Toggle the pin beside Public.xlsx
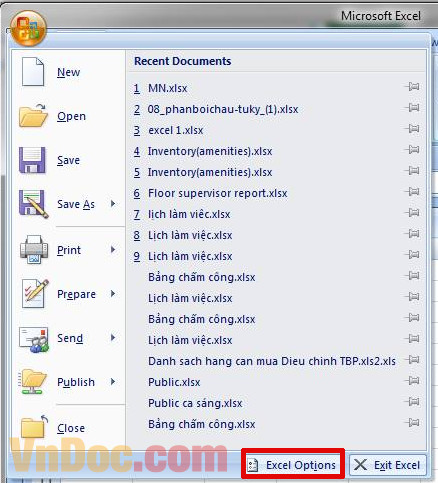This screenshot has height=483, width=438. pos(412,381)
